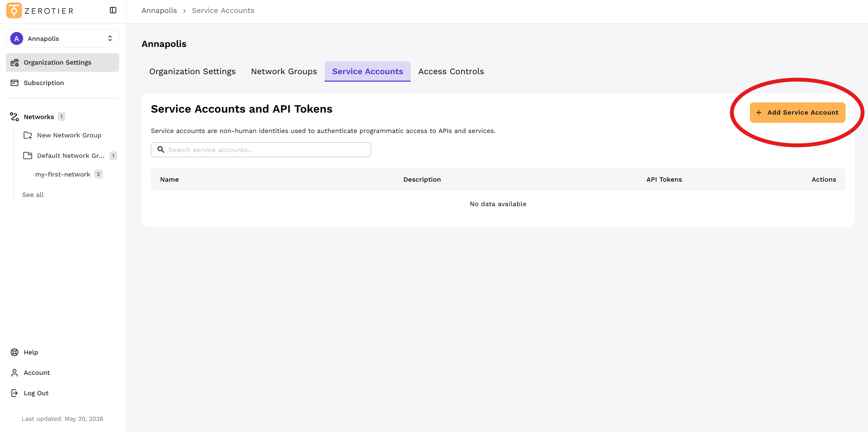Image resolution: width=868 pixels, height=432 pixels.
Task: Collapse the sidebar with the panel toggle icon
Action: [113, 10]
